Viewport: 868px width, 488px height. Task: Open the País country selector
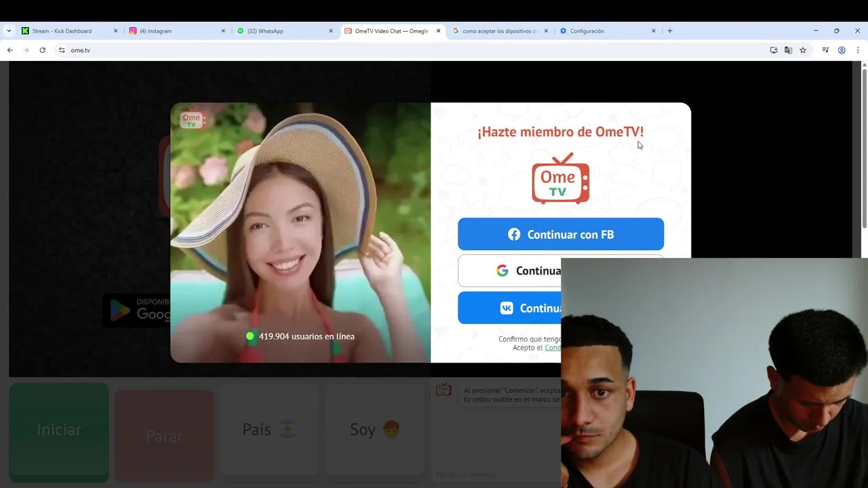pos(270,430)
